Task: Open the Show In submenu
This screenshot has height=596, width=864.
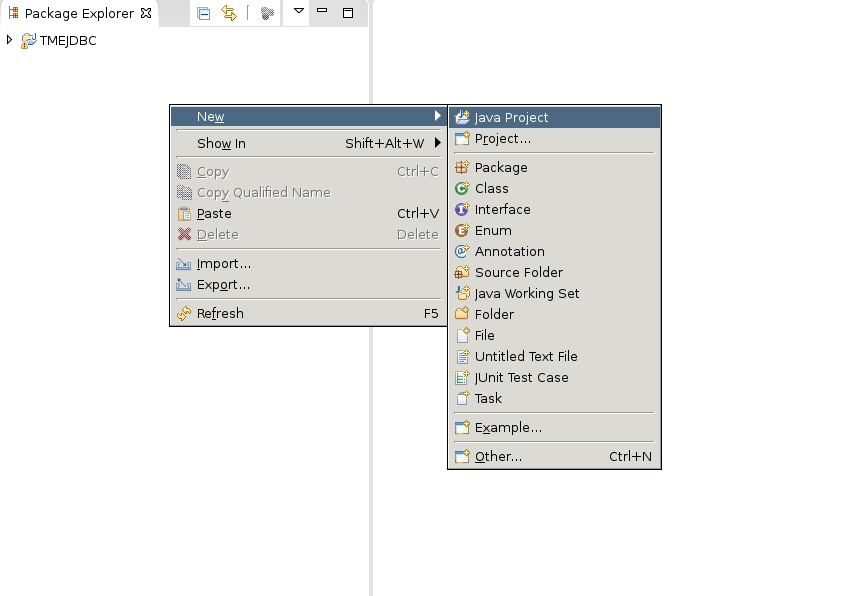Action: click(x=308, y=143)
